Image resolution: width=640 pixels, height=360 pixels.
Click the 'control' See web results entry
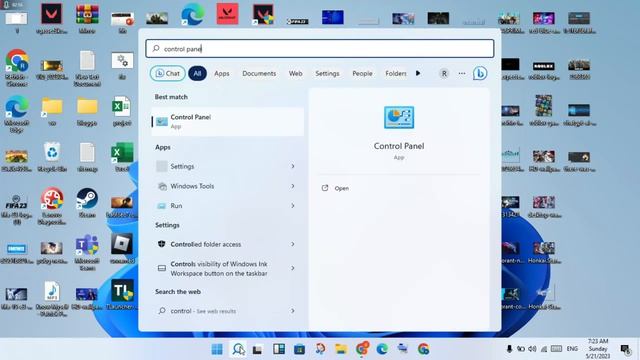[227, 311]
